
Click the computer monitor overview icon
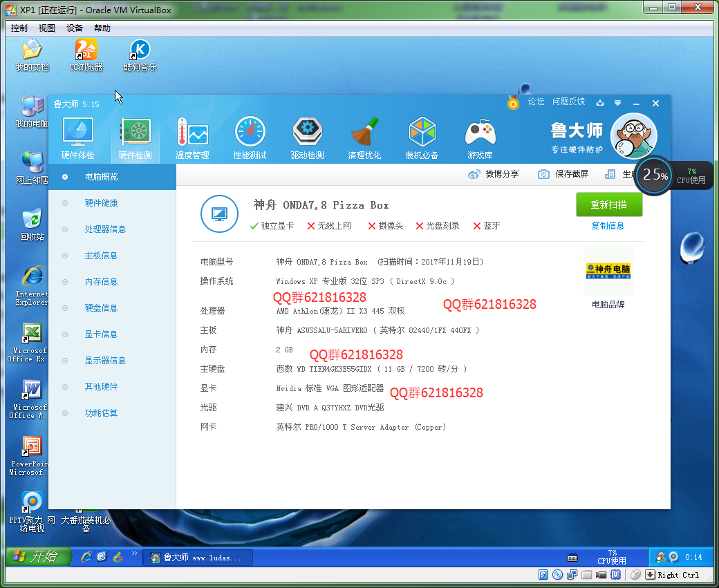click(x=219, y=214)
